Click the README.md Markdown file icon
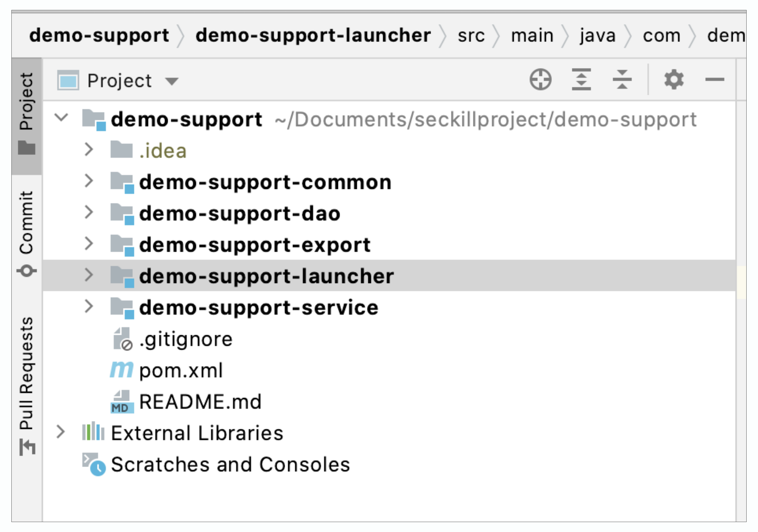Screen dimensions: 758x532 [x=122, y=402]
